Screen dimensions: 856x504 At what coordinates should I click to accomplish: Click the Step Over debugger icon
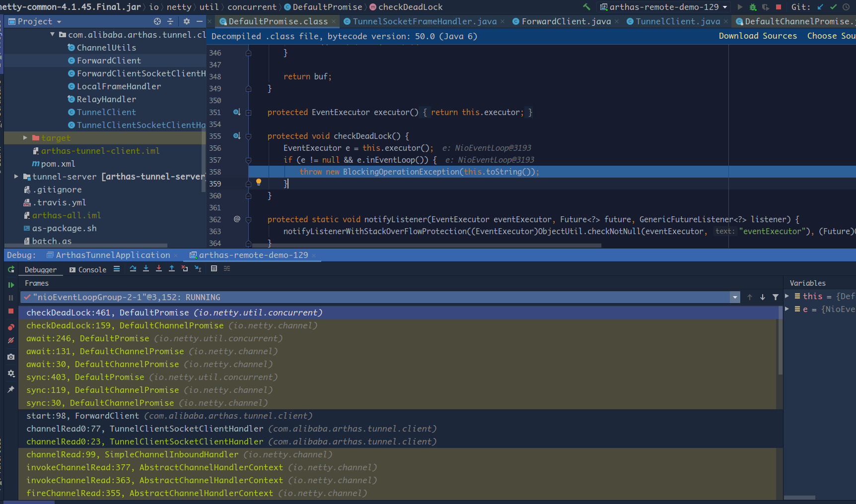click(133, 268)
